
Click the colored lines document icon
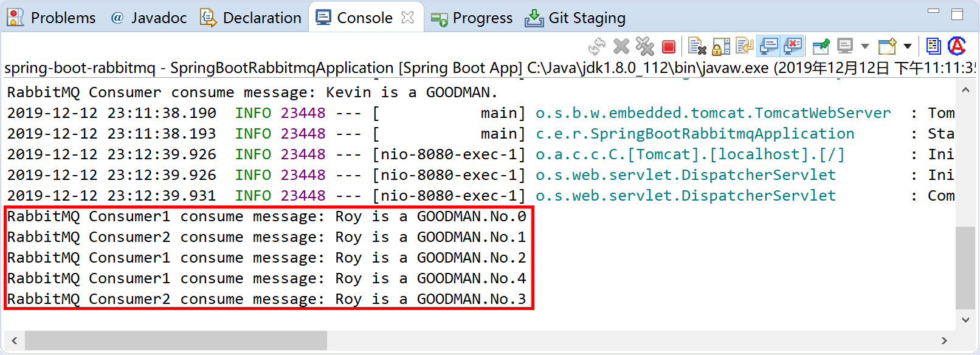click(x=933, y=46)
